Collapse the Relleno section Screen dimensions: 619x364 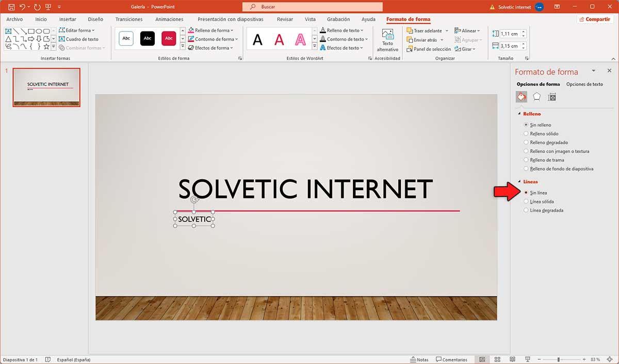click(x=519, y=113)
